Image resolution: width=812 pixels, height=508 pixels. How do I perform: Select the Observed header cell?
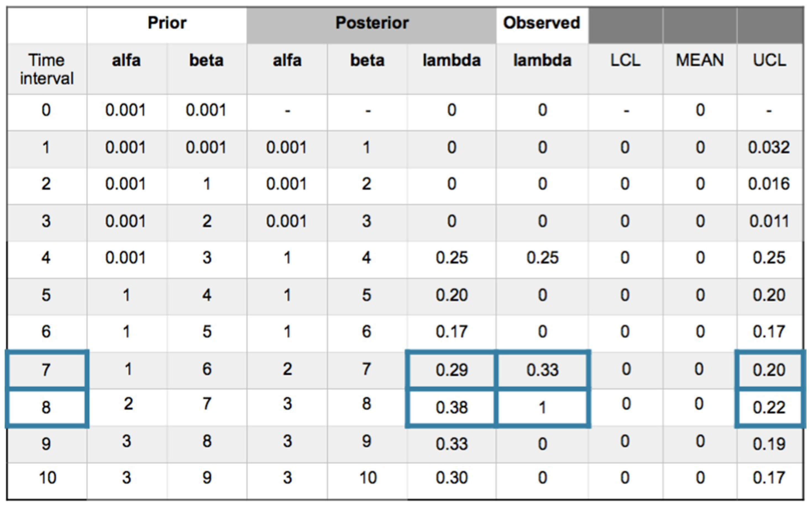coord(542,23)
